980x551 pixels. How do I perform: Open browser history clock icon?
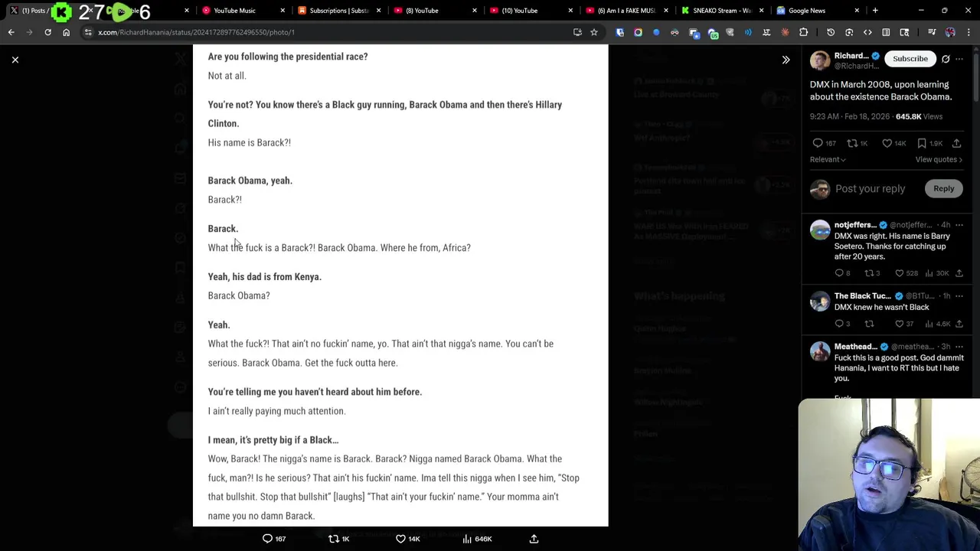pyautogui.click(x=831, y=32)
